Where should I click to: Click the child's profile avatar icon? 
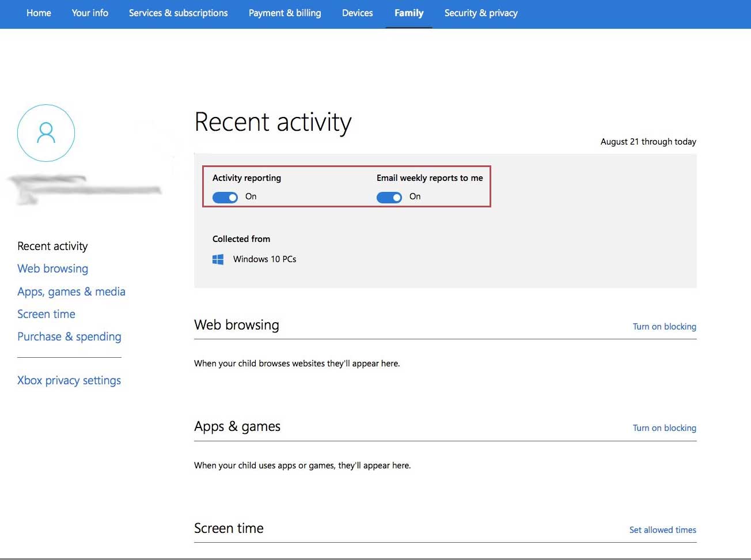(46, 133)
